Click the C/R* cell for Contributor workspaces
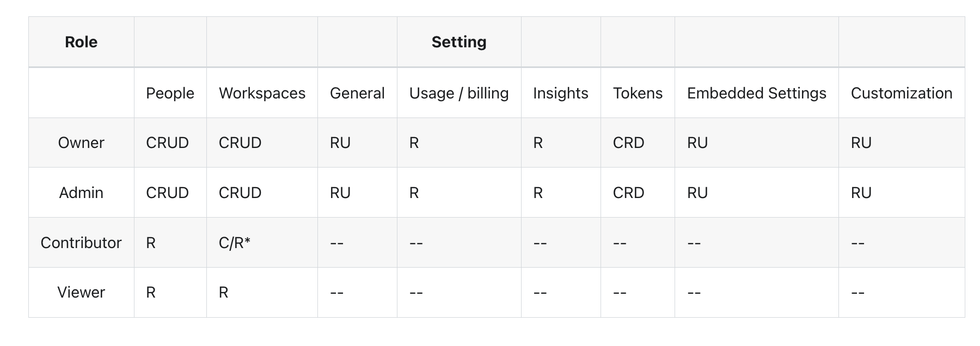The height and width of the screenshot is (346, 980). pos(234,243)
